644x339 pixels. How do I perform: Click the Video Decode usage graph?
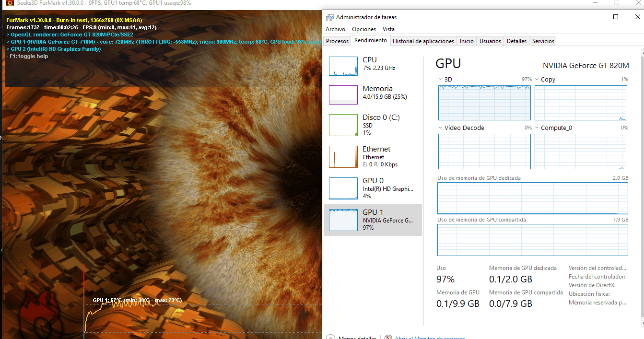[x=484, y=151]
